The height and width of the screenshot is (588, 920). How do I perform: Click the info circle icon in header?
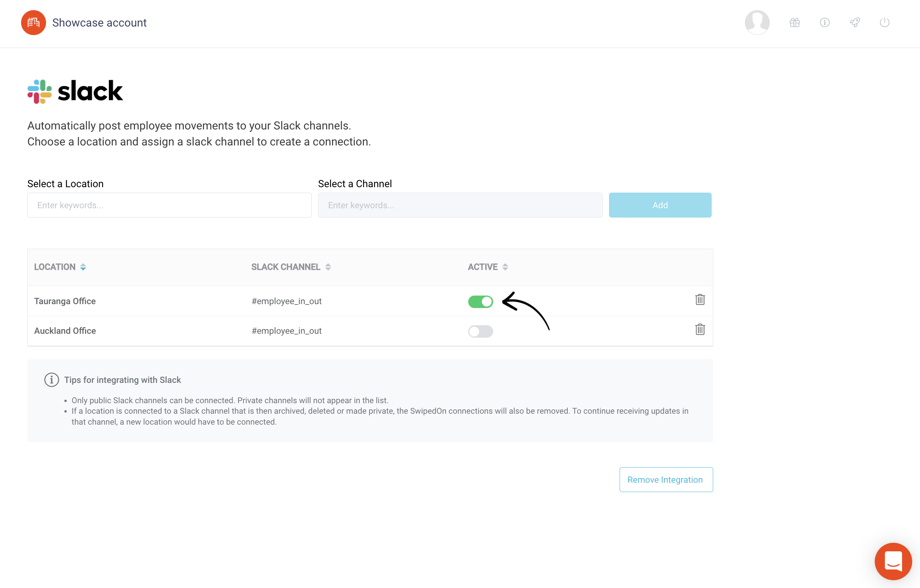(x=825, y=23)
